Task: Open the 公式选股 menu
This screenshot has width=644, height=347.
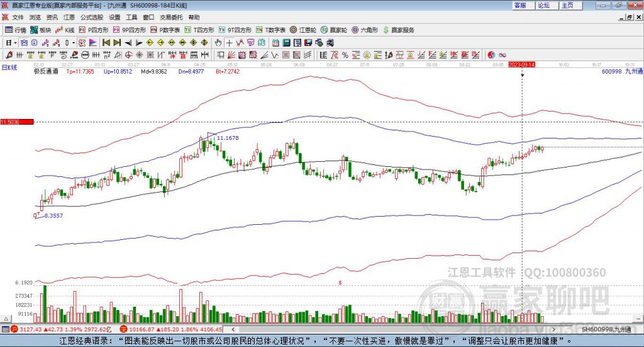Action: click(92, 17)
